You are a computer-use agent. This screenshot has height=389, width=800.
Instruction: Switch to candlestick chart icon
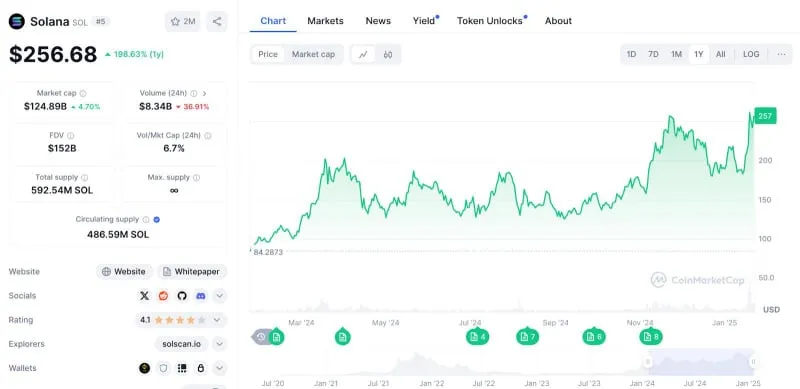pos(388,55)
